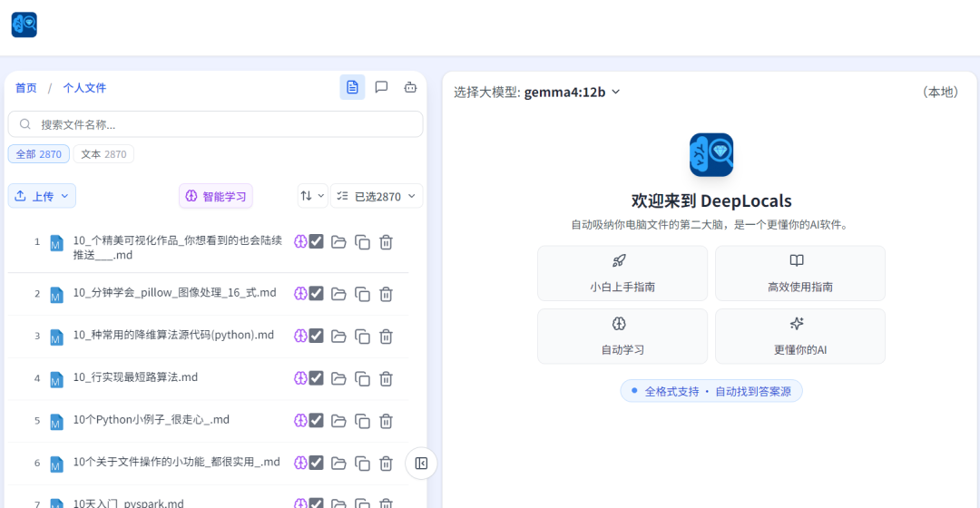Click brain icon for 10_种常用的降维算法 file
The width and height of the screenshot is (980, 508).
pyautogui.click(x=300, y=337)
